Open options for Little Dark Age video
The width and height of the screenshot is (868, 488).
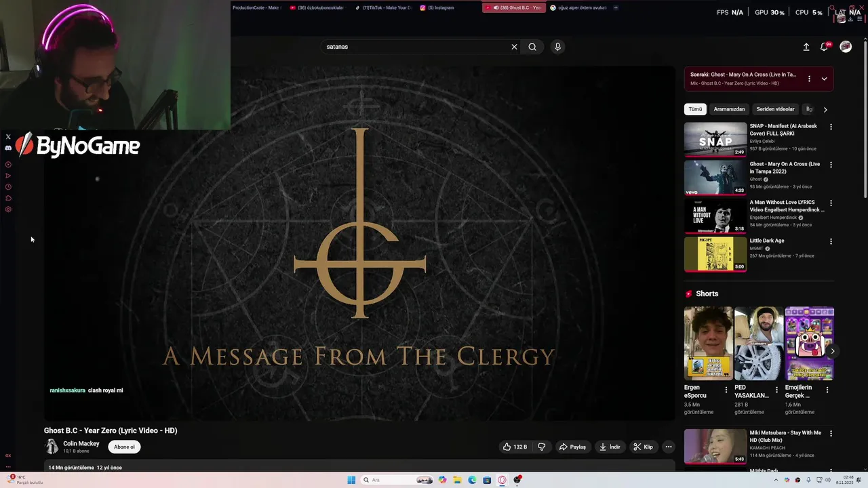(x=831, y=241)
